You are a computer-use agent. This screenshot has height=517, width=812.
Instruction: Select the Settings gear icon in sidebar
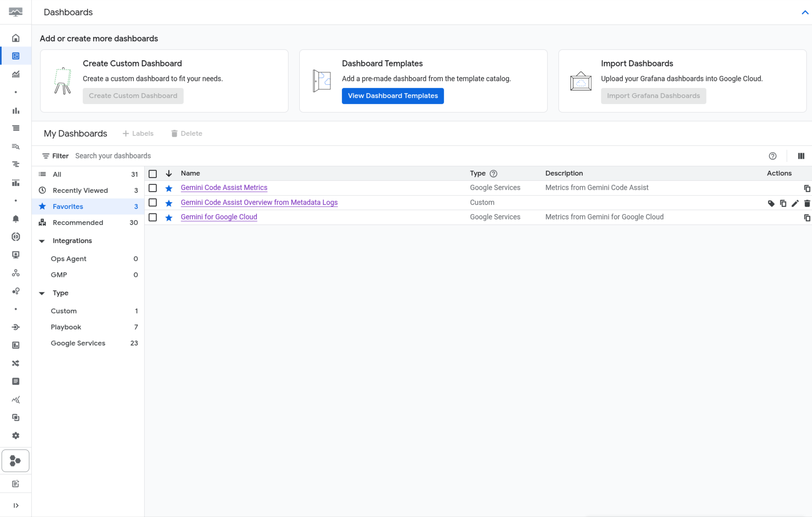coord(15,435)
